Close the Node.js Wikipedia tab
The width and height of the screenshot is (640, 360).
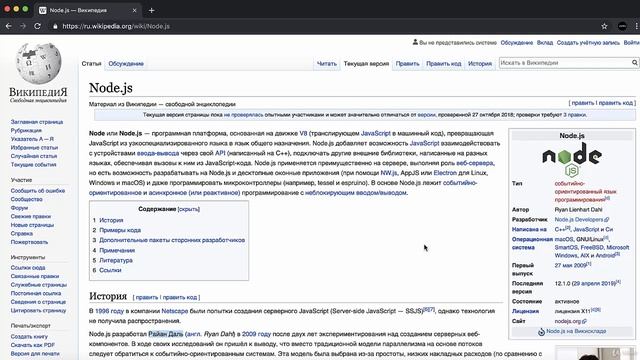click(134, 11)
